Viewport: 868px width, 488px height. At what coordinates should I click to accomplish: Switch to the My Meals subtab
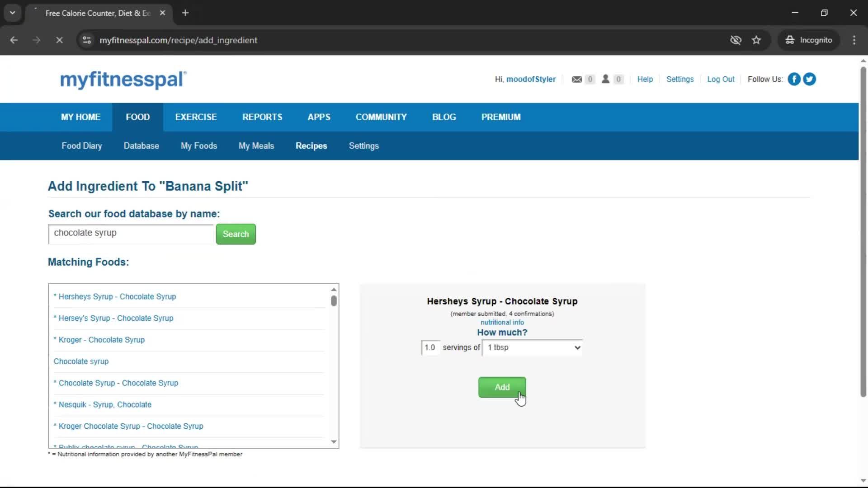coord(256,146)
